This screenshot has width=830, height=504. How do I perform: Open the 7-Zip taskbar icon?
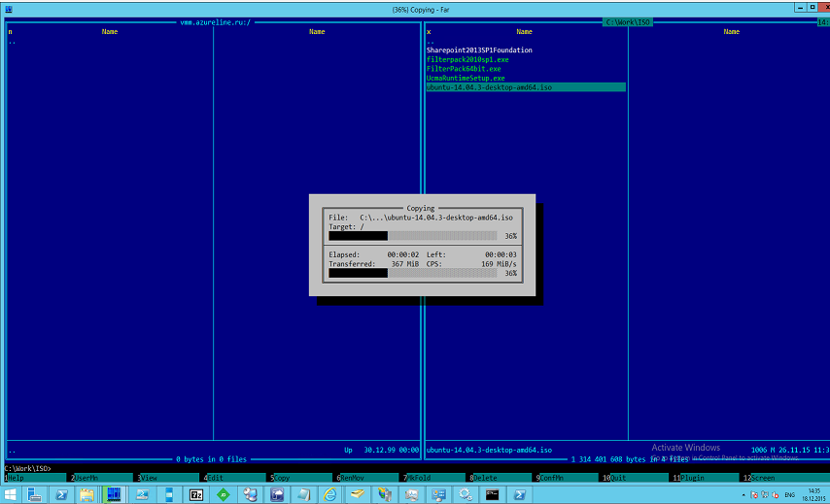196,495
